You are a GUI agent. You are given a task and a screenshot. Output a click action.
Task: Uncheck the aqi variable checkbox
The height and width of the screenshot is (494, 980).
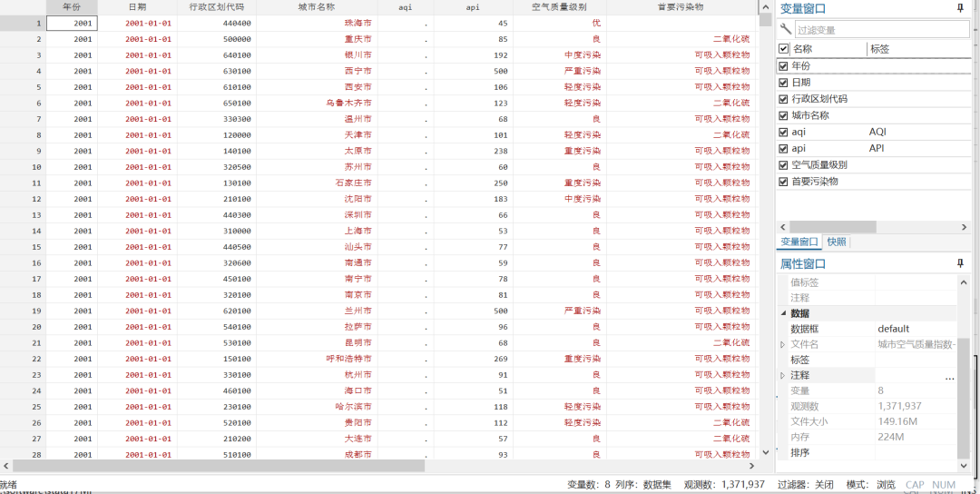coord(783,132)
